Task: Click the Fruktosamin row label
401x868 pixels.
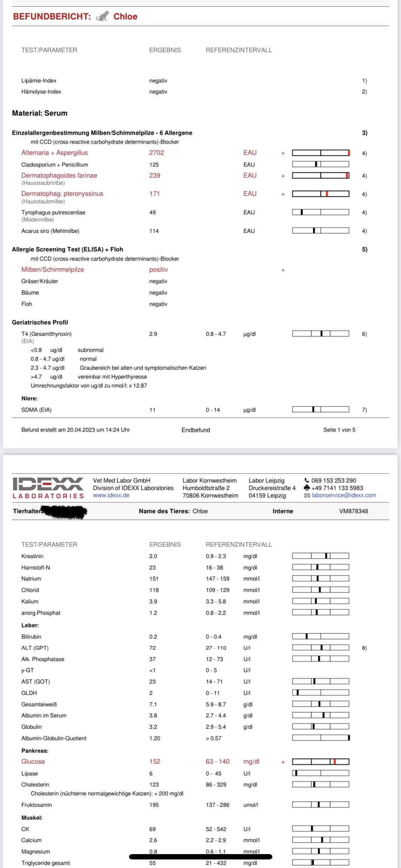Action: point(37,805)
